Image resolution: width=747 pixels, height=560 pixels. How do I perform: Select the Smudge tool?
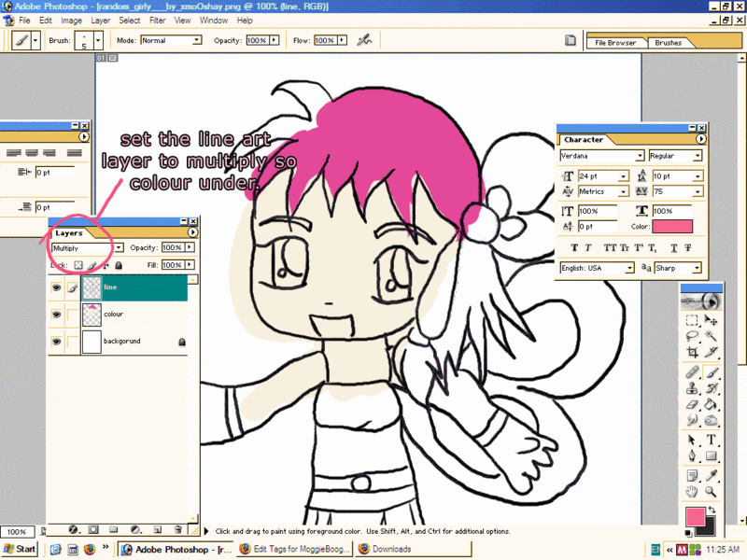tap(692, 421)
